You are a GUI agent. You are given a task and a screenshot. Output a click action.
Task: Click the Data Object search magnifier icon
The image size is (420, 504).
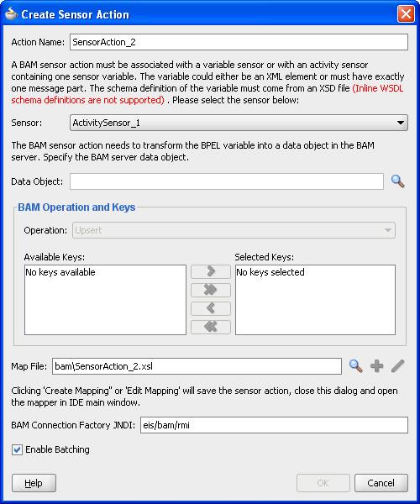[x=397, y=181]
